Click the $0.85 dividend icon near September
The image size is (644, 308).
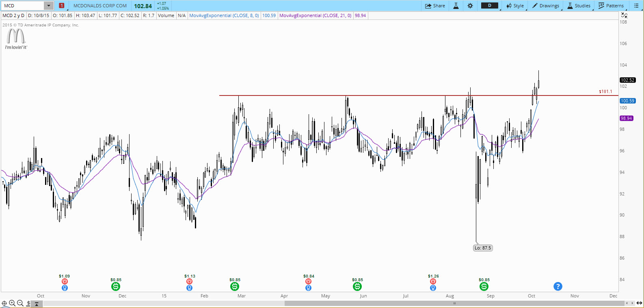click(484, 286)
